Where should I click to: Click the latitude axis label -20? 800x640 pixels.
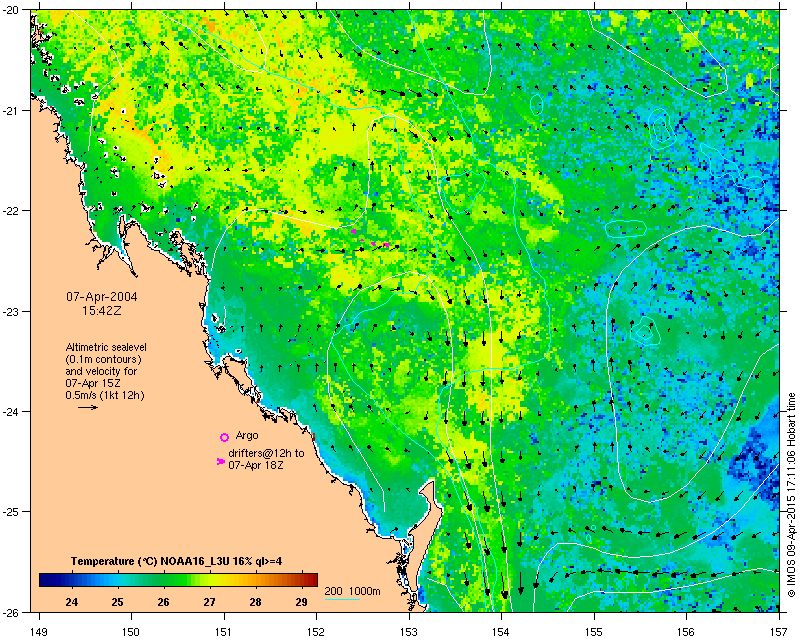pos(11,10)
